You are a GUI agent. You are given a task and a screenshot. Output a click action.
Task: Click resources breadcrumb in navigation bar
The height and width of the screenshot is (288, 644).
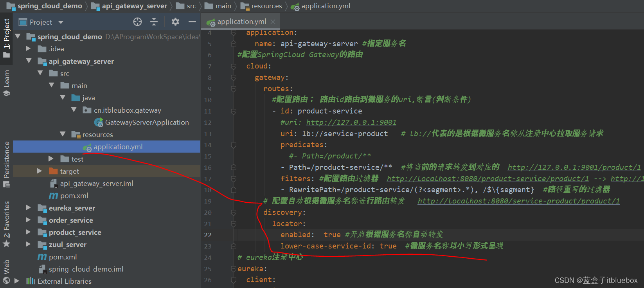click(x=261, y=6)
